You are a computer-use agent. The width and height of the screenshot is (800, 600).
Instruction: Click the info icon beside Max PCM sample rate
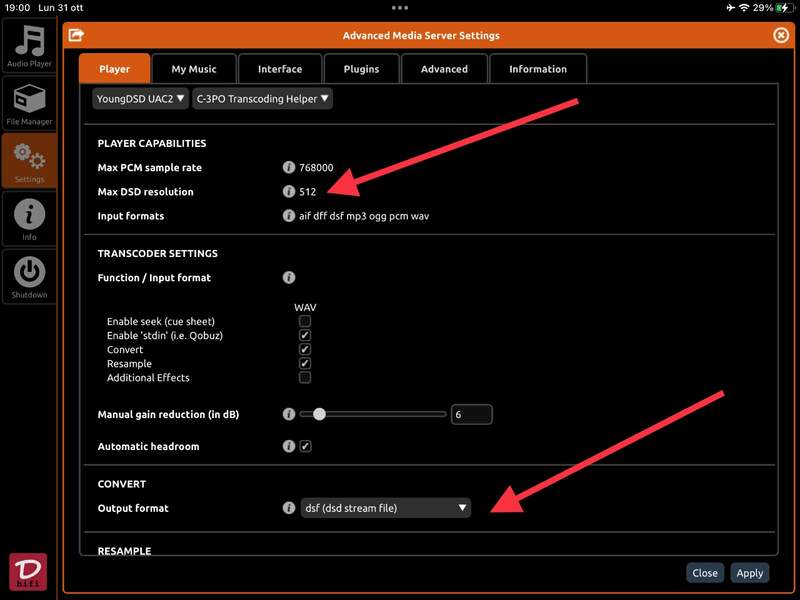point(289,168)
